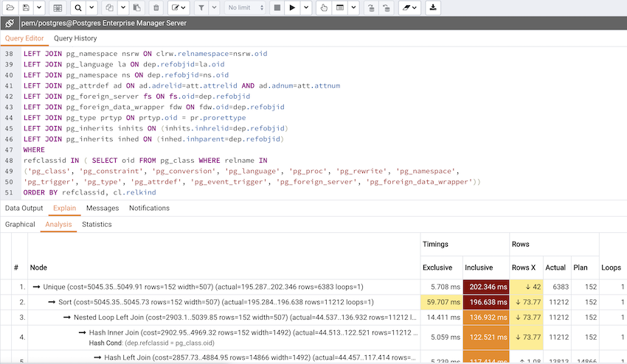Expand the Find options dropdown arrow

point(91,7)
